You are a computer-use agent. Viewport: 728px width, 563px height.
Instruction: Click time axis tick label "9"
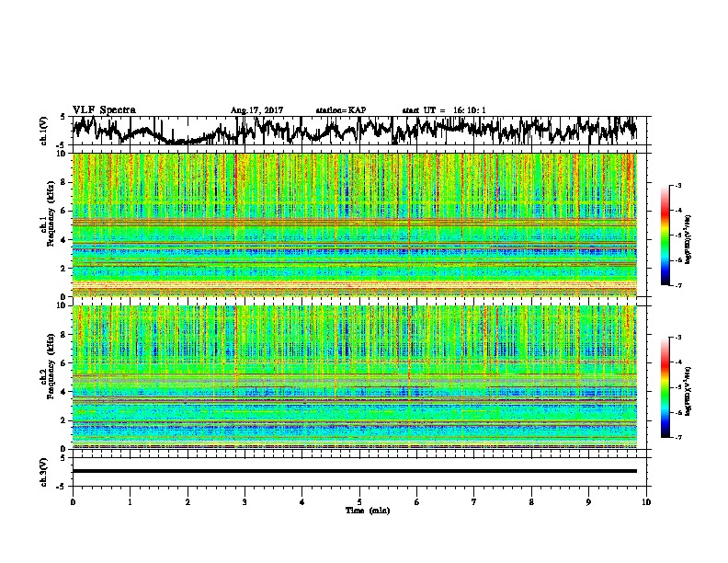click(588, 502)
